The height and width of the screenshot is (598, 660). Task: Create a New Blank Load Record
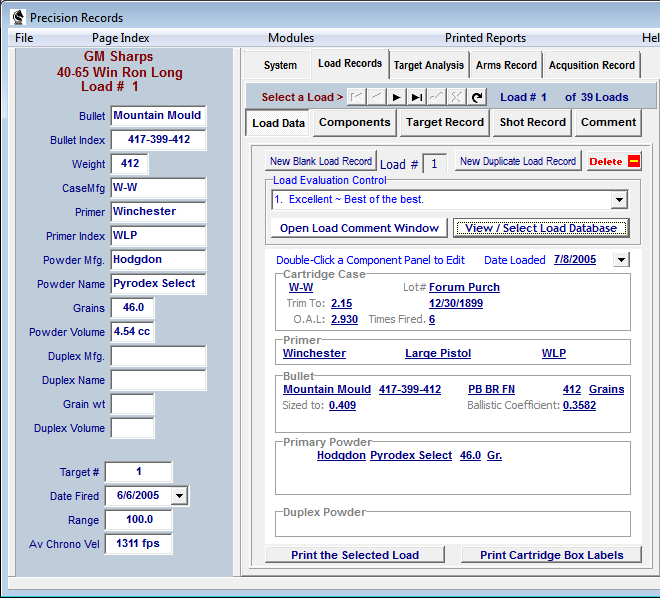321,161
